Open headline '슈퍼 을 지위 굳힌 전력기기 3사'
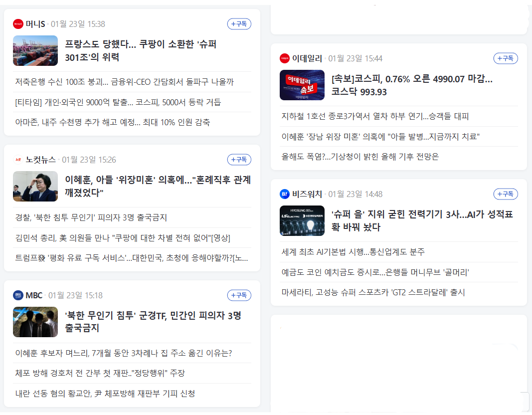The image size is (532, 415). [422, 221]
